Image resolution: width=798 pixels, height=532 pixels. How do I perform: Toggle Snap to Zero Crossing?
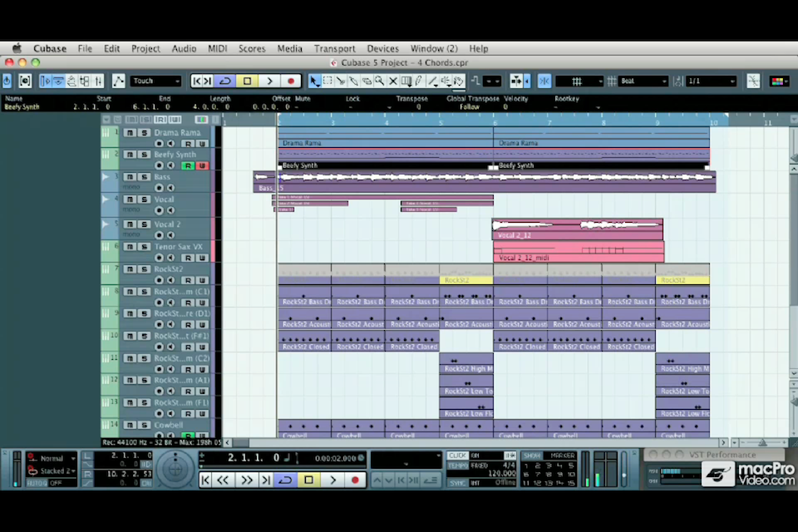click(753, 81)
